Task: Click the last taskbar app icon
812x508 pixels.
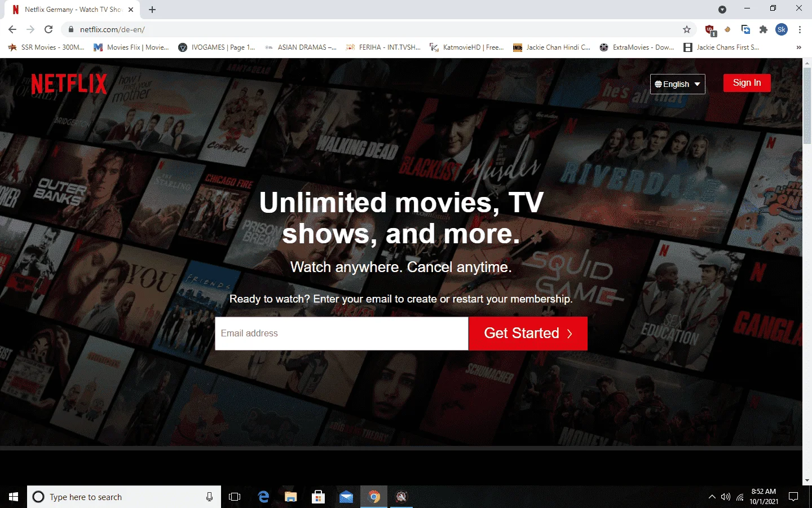Action: tap(401, 497)
